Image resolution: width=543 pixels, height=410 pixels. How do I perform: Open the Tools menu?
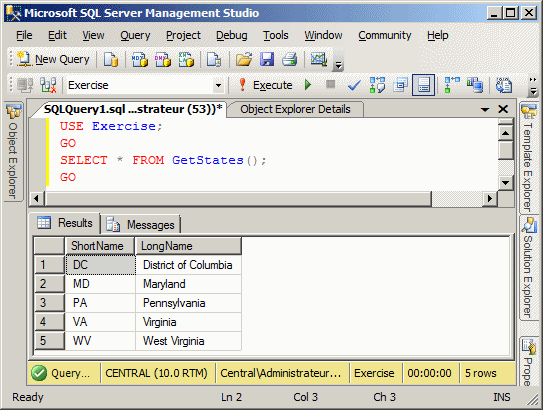tap(276, 35)
